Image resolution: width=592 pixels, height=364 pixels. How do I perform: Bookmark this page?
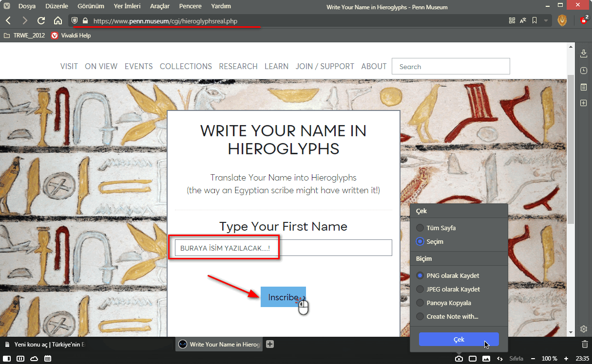[x=535, y=20]
